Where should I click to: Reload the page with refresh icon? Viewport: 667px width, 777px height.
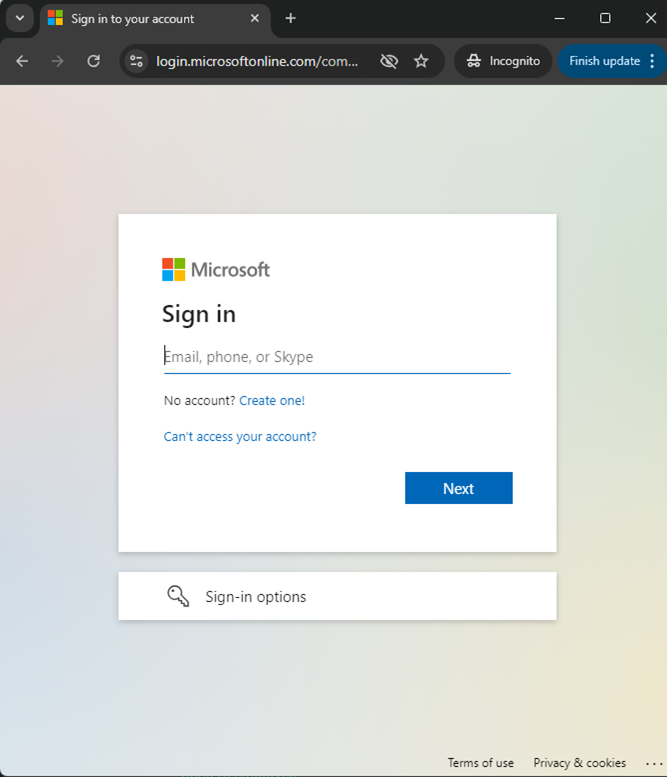coord(94,61)
